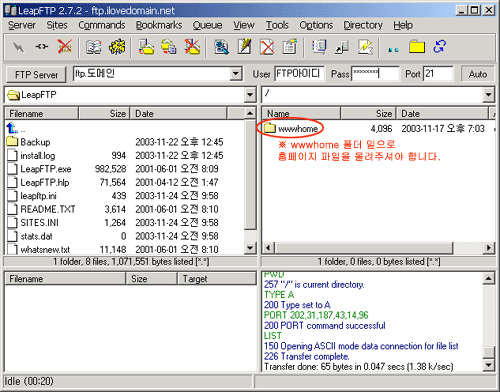Click the yellow gear toolbar icon
The width and height of the screenshot is (500, 392).
[x=117, y=47]
